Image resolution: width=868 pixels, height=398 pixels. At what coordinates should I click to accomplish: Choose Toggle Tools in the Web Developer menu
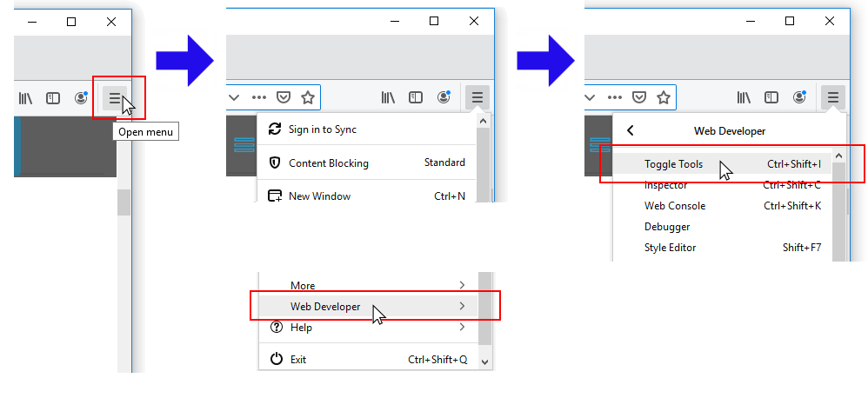[x=673, y=164]
